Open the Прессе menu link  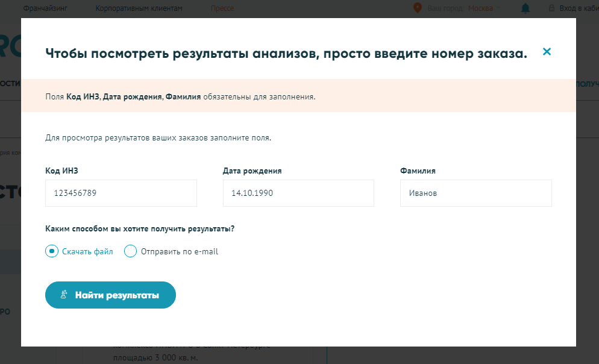pos(222,8)
